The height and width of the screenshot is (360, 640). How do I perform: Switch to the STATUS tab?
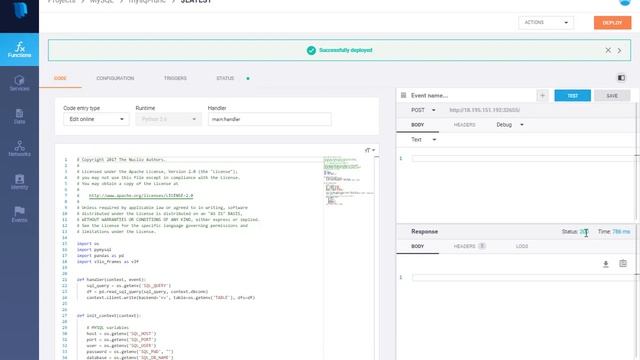225,78
